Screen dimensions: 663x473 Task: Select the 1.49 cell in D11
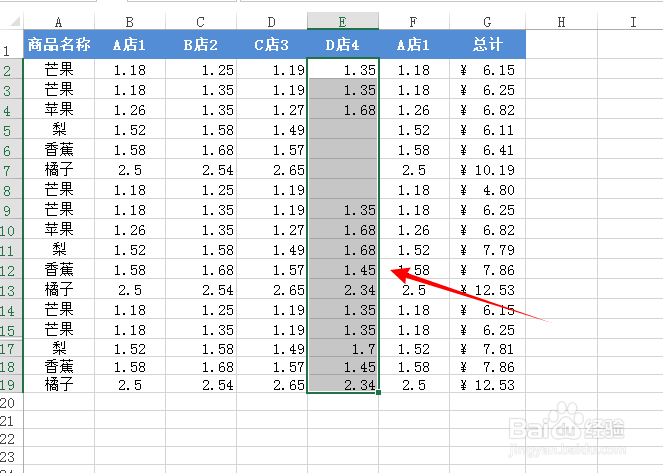point(272,249)
